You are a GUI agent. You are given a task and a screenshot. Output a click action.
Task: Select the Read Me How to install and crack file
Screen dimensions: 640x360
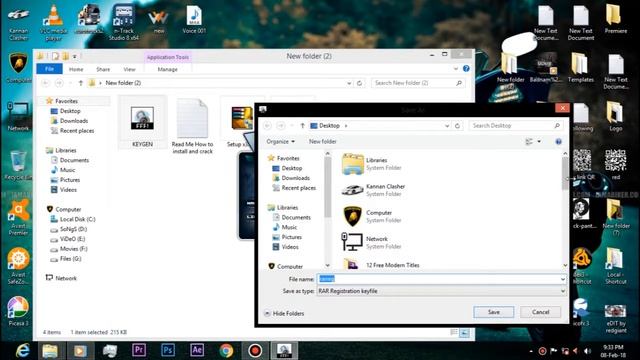tap(192, 127)
